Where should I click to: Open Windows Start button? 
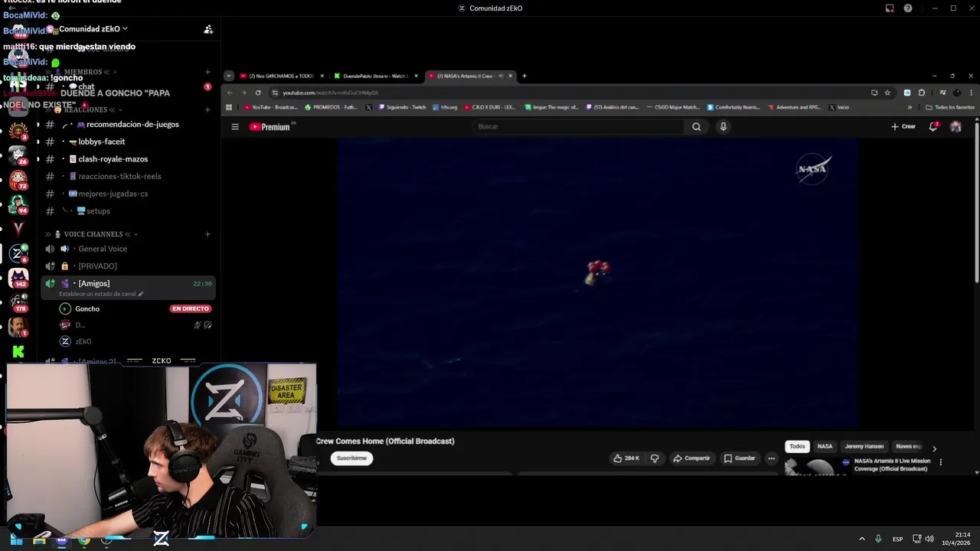coord(16,540)
